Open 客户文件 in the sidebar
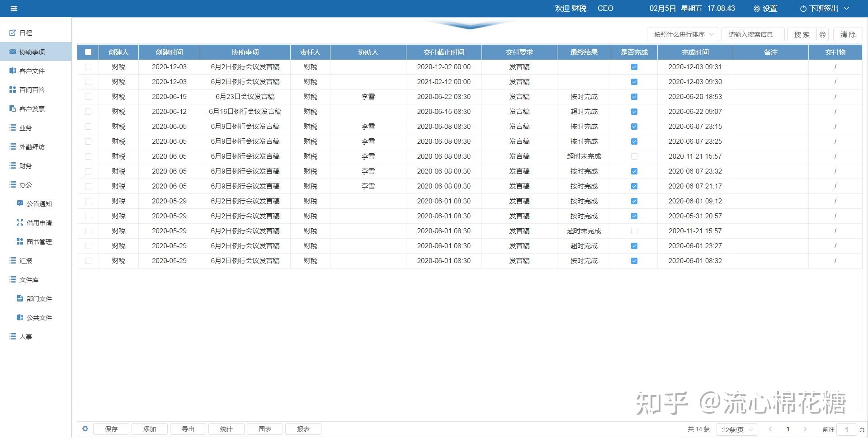868x438 pixels. [36, 71]
